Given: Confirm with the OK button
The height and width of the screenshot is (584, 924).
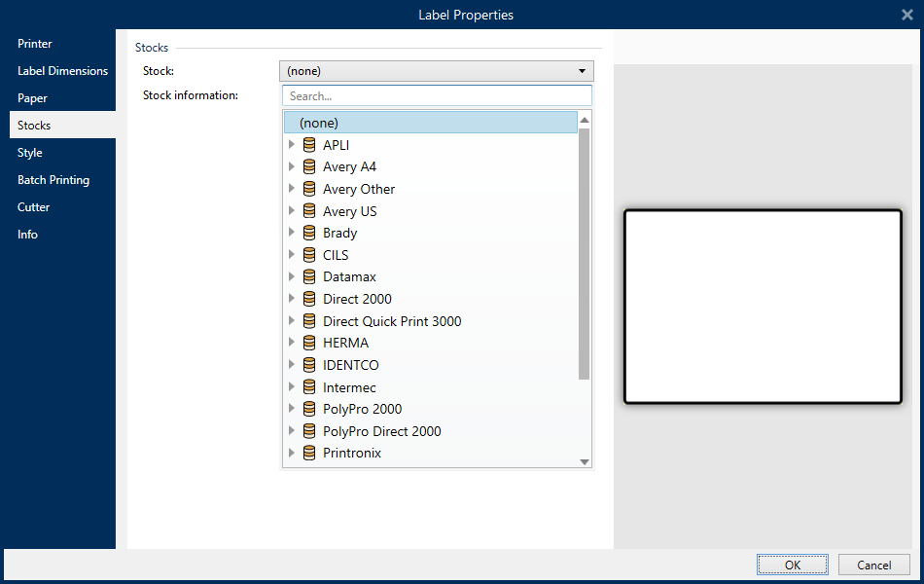Looking at the screenshot, I should coord(793,565).
